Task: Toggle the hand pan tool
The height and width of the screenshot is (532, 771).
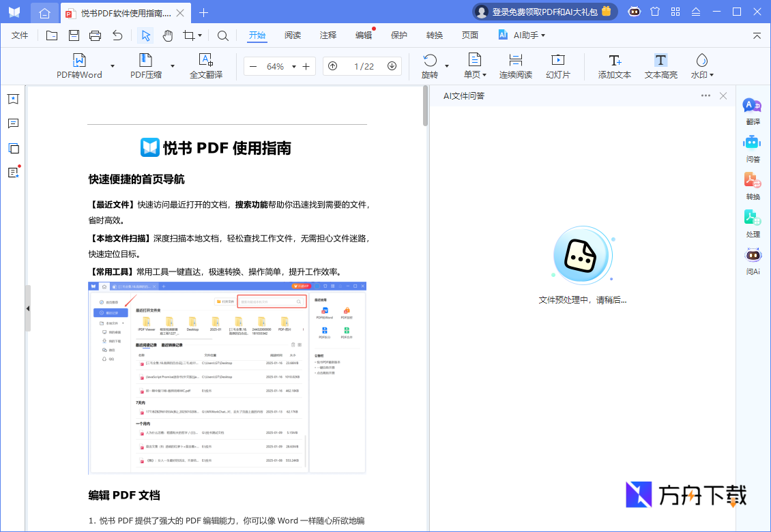Action: [x=167, y=35]
